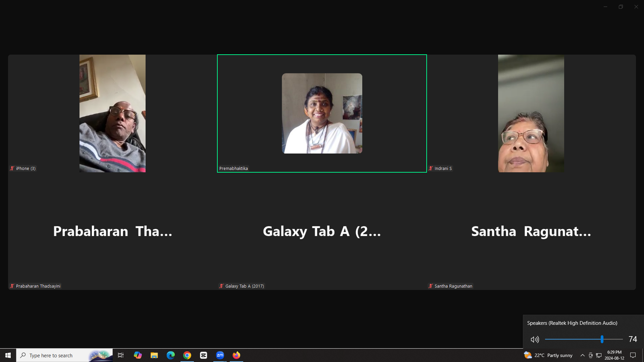Image resolution: width=644 pixels, height=362 pixels.
Task: Open the notification action center
Action: (x=633, y=355)
